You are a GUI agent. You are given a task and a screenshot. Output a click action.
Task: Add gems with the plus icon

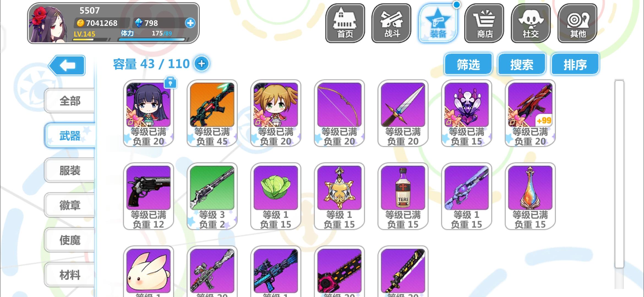click(190, 23)
